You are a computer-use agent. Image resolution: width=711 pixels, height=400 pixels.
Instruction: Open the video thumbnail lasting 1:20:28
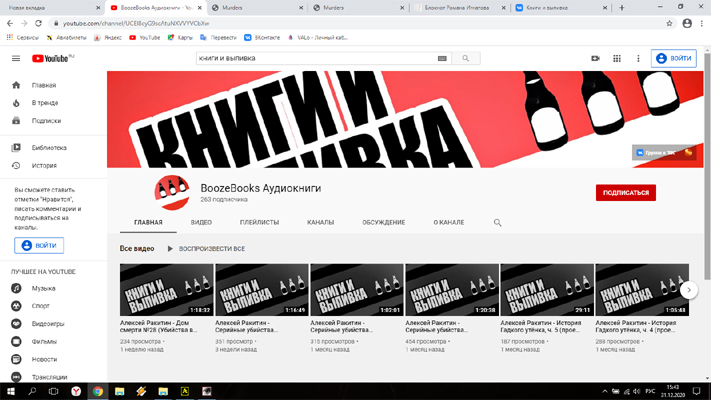pyautogui.click(x=452, y=290)
